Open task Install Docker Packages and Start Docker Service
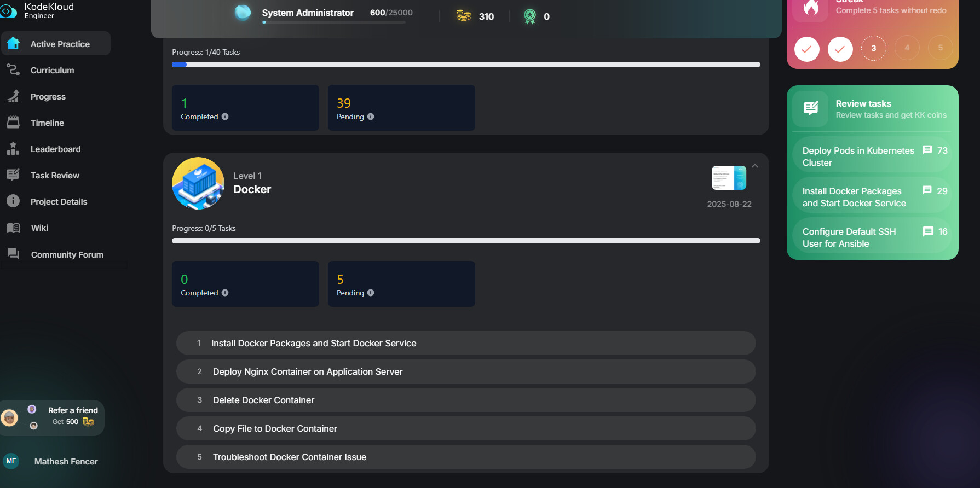 coord(466,343)
